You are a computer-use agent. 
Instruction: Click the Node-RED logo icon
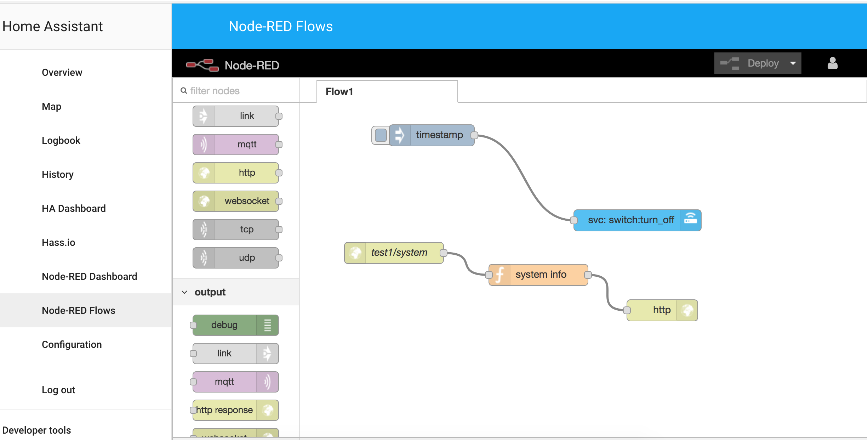202,65
